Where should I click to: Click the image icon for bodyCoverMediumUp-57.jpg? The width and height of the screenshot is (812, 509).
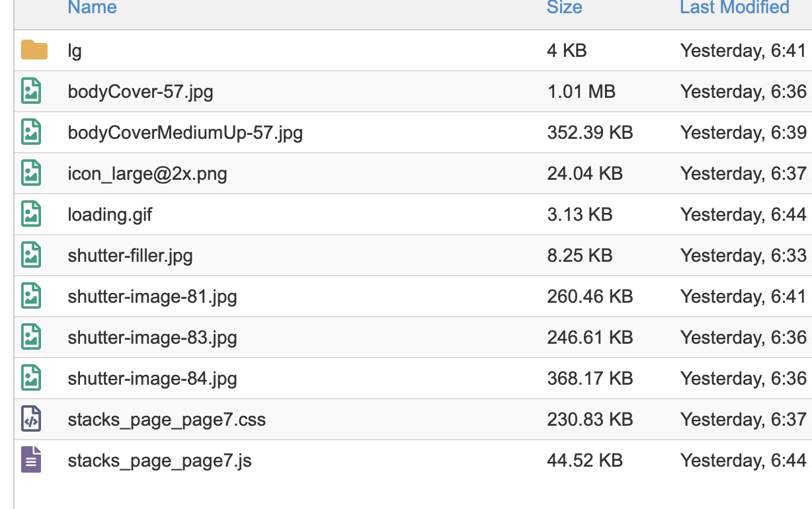(31, 132)
